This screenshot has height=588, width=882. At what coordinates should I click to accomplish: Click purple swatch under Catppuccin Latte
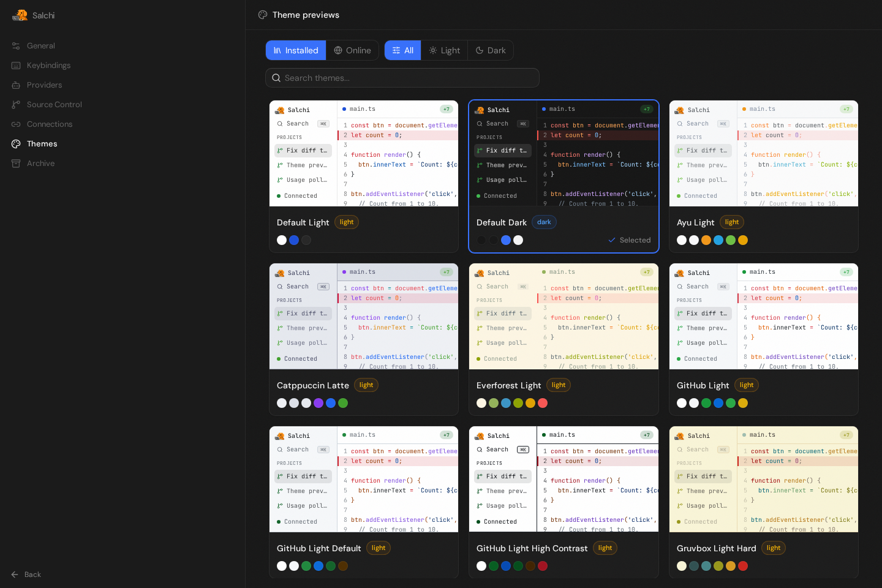coord(318,403)
